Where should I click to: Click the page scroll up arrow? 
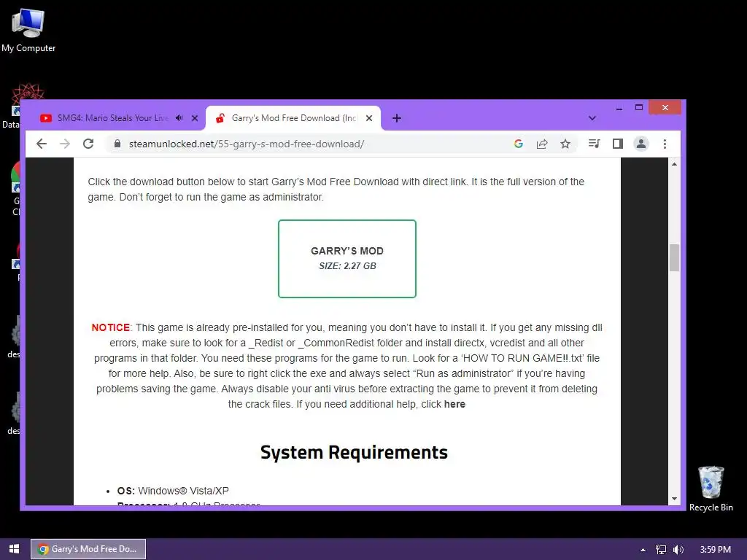coord(674,164)
